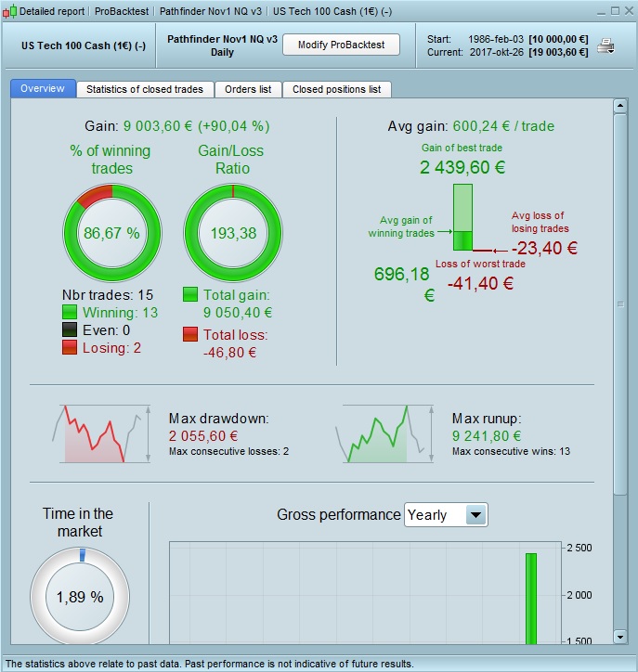Viewport: 638px width, 672px height.
Task: Click the 2 055,60 € max drawdown value
Action: (x=203, y=436)
